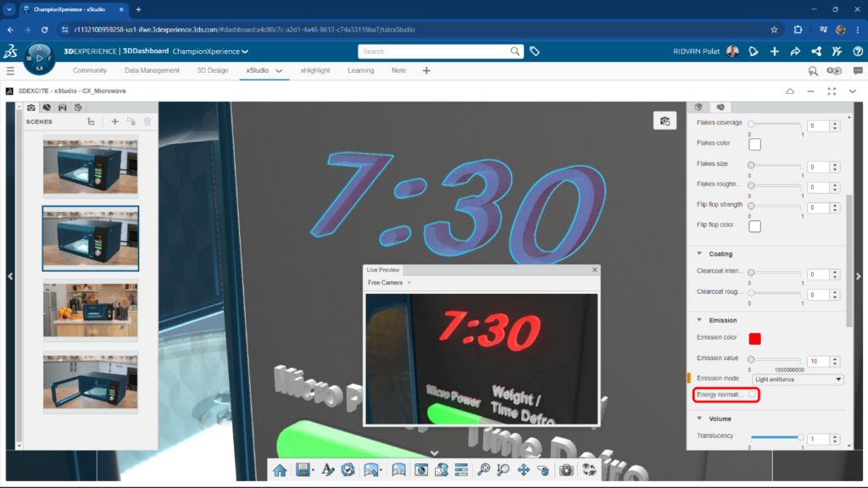Open the ChampionXperience dashboard dropdown

click(x=210, y=52)
